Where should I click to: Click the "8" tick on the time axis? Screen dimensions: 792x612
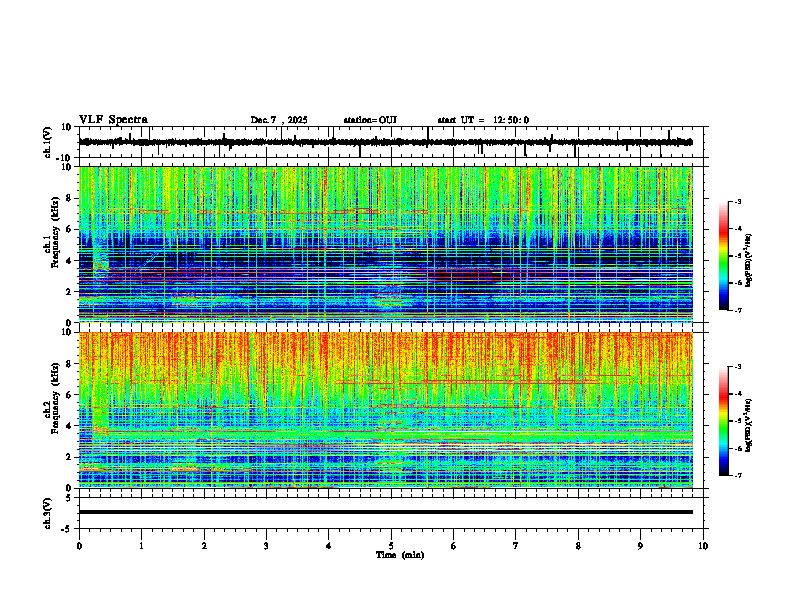pyautogui.click(x=578, y=546)
